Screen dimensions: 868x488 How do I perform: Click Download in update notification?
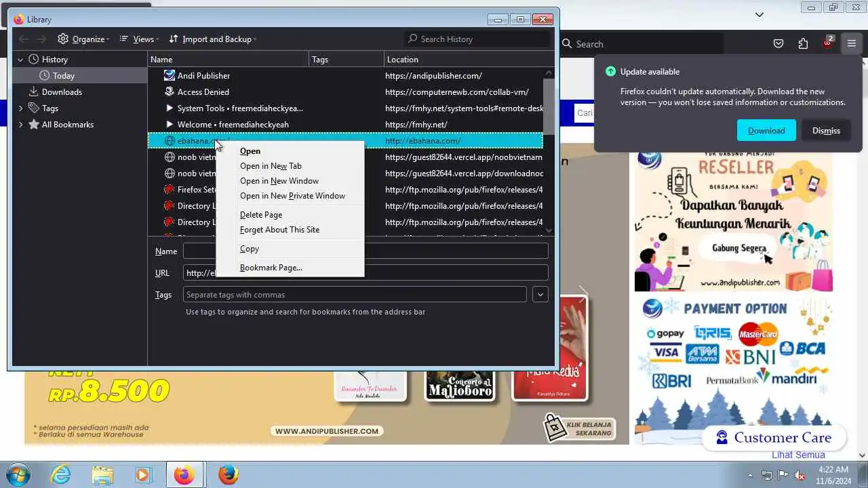click(x=766, y=131)
